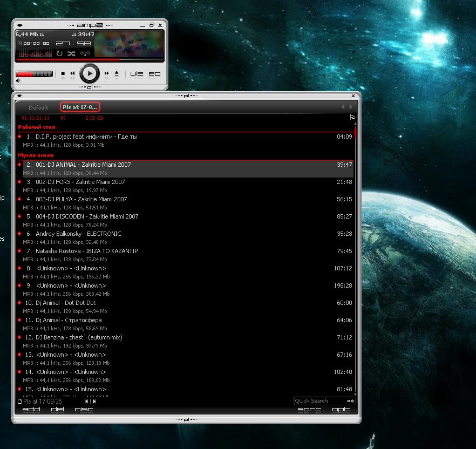Select track 10 'Dj Animal - Dot Dot Dot'
This screenshot has height=449, width=476.
[x=185, y=307]
